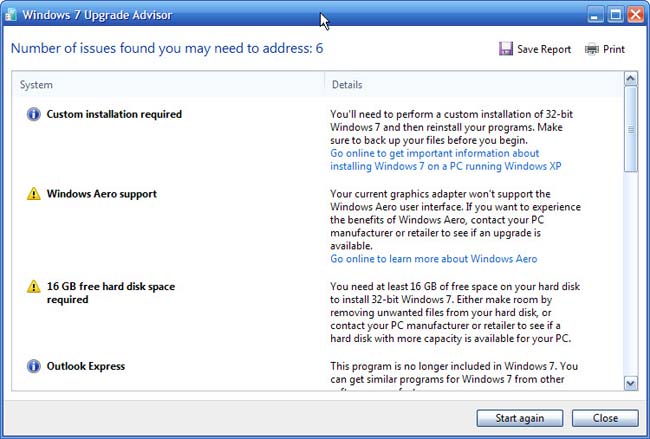Click the custom installation details paragraph
Image resolution: width=650 pixels, height=439 pixels.
[451, 127]
